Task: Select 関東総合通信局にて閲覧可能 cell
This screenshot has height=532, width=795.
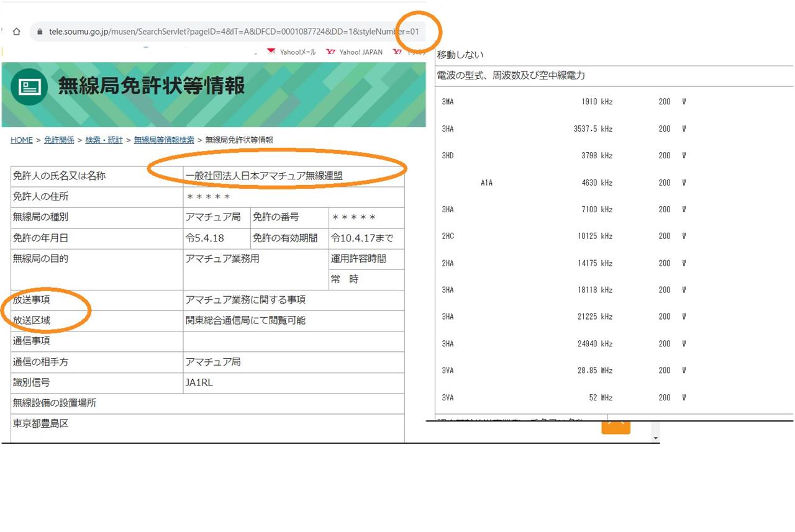Action: 294,321
